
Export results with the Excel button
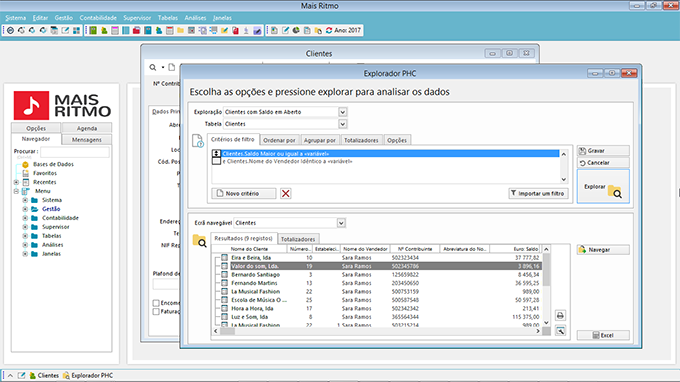click(x=603, y=335)
